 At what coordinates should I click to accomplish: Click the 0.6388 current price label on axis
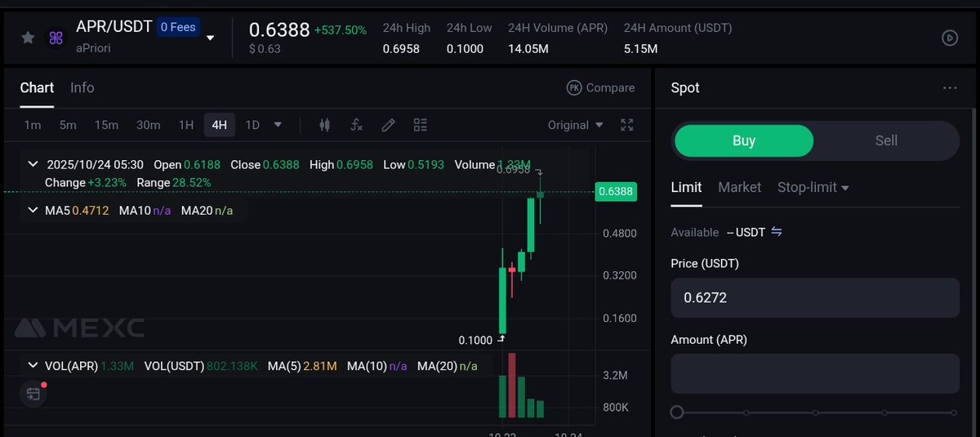pos(616,192)
